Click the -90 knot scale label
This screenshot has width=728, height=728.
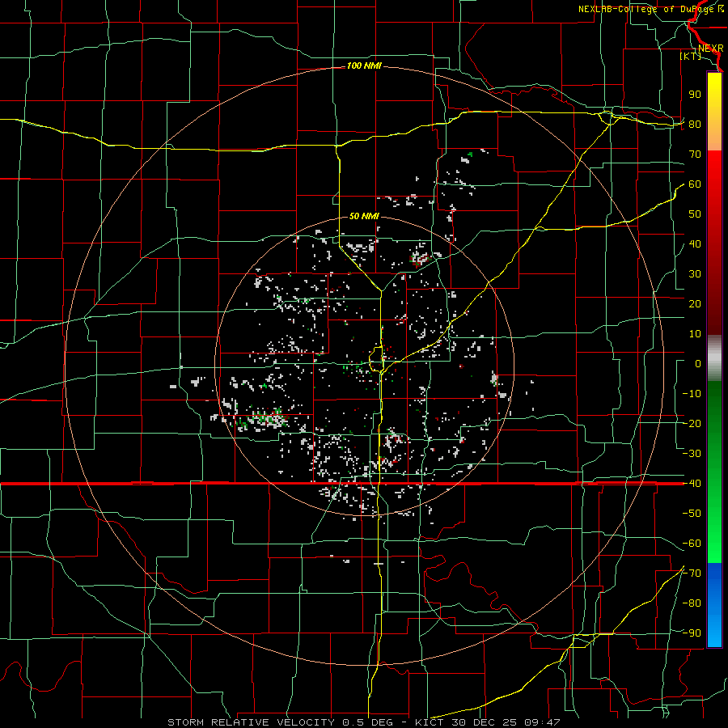(x=692, y=633)
